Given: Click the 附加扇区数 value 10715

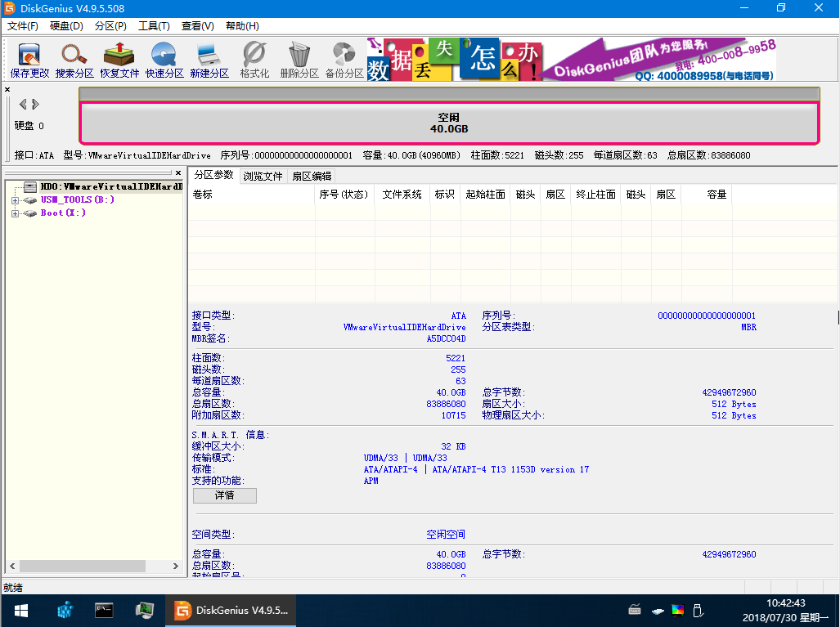Looking at the screenshot, I should click(x=454, y=415).
